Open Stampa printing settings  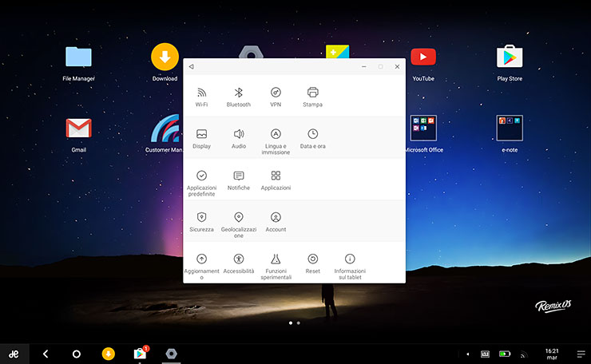[x=312, y=93]
